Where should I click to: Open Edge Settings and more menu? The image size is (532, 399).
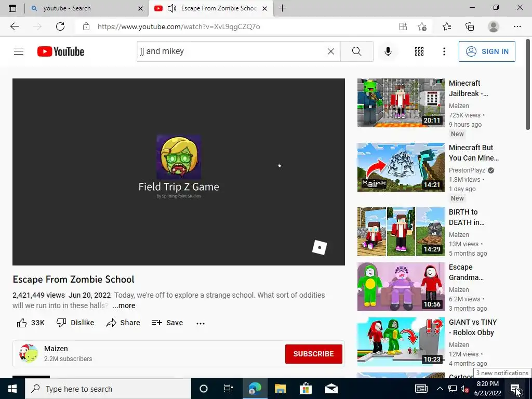(x=517, y=26)
